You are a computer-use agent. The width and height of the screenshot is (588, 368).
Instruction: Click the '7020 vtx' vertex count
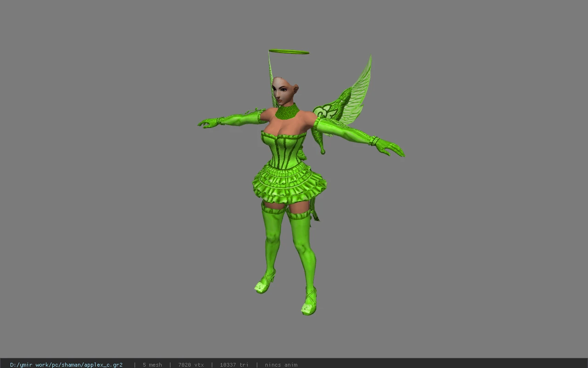(191, 365)
